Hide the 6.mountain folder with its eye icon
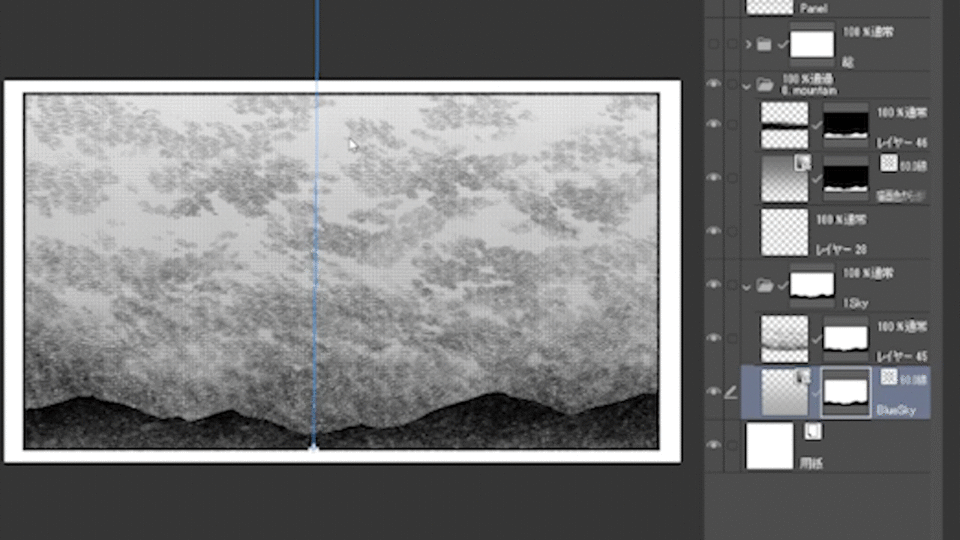The width and height of the screenshot is (960, 540). click(713, 84)
